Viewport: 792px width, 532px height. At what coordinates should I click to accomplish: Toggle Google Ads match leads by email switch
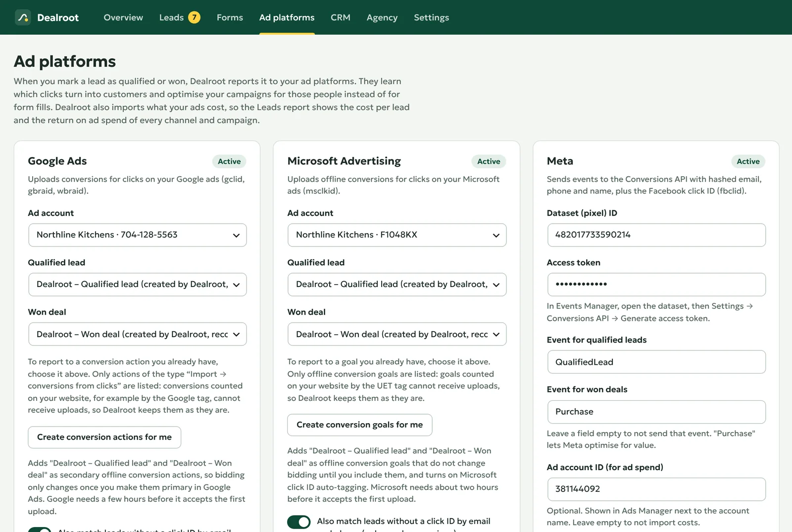point(40,530)
